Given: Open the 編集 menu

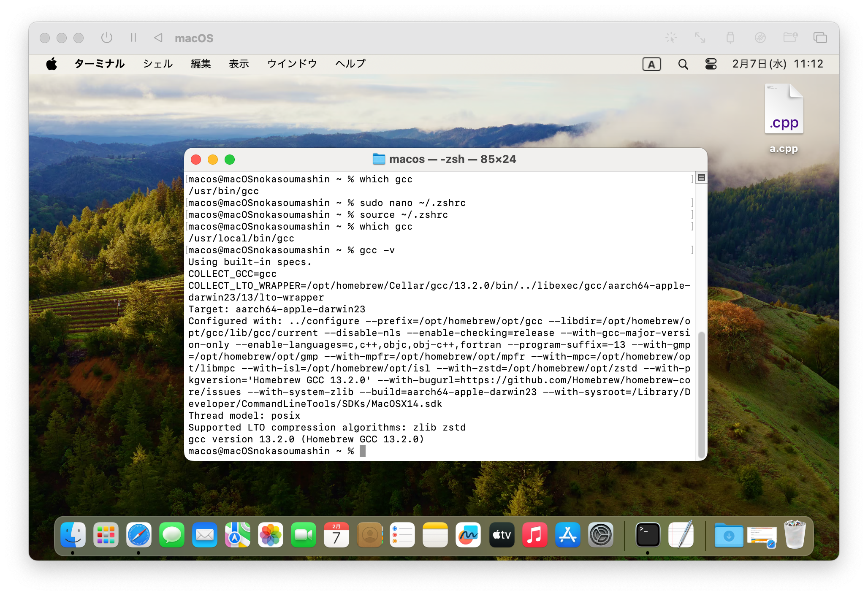Looking at the screenshot, I should coord(201,64).
